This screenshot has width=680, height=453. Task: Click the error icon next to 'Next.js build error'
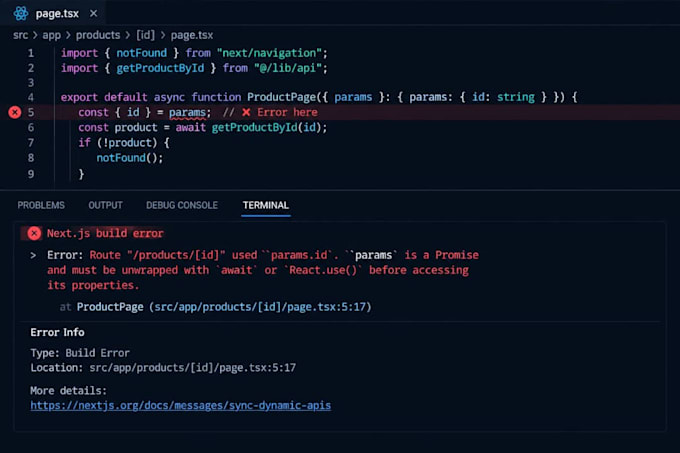coord(34,233)
